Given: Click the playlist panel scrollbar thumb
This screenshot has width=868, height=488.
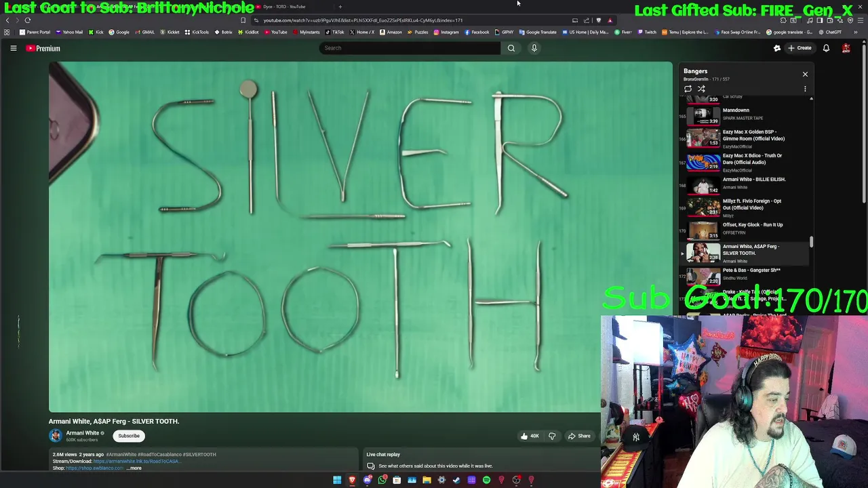Looking at the screenshot, I should (x=811, y=242).
